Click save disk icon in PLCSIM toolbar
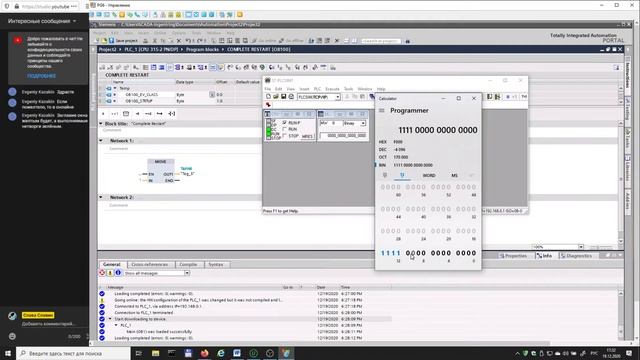 [x=283, y=97]
